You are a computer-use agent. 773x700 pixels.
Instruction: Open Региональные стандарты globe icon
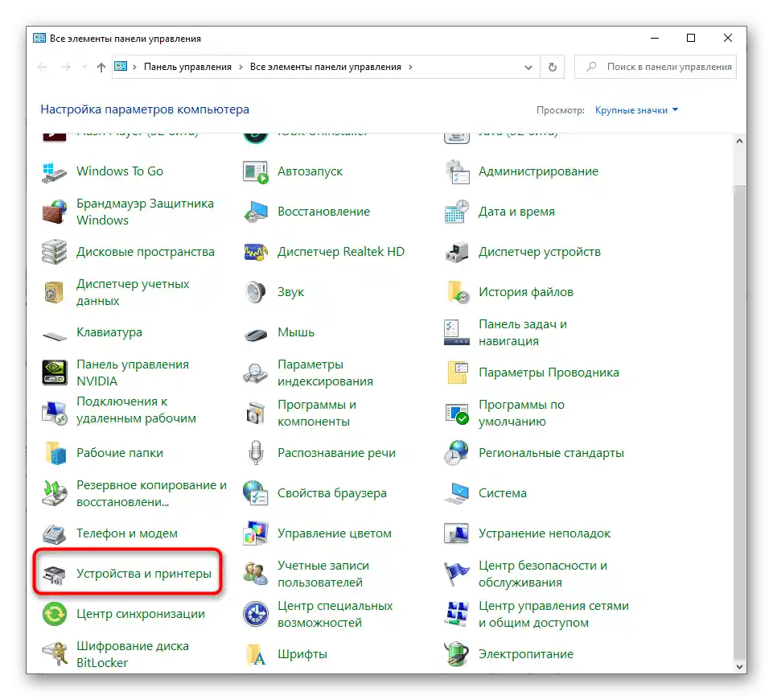coord(457,453)
